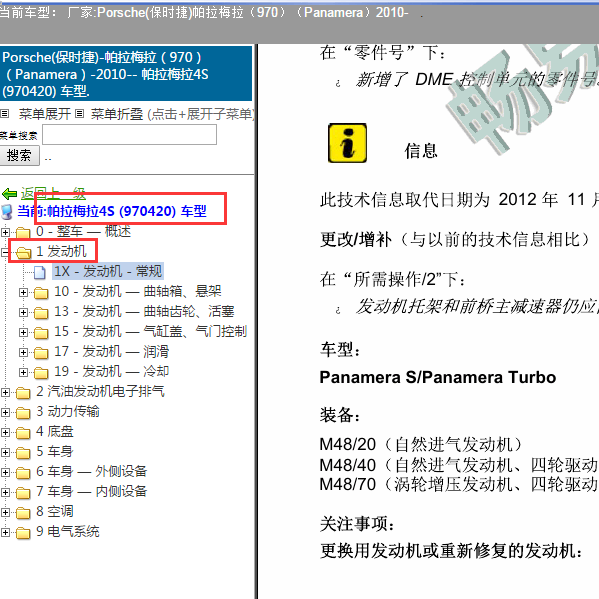Select 2 汽油发动机电子排气 tree item
The width and height of the screenshot is (599, 599).
(100, 391)
